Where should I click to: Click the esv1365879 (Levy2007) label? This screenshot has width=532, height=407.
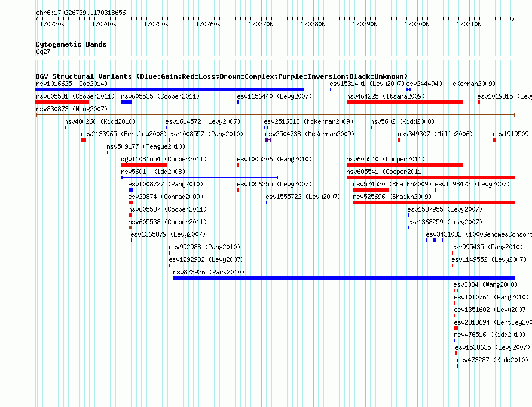coord(168,234)
